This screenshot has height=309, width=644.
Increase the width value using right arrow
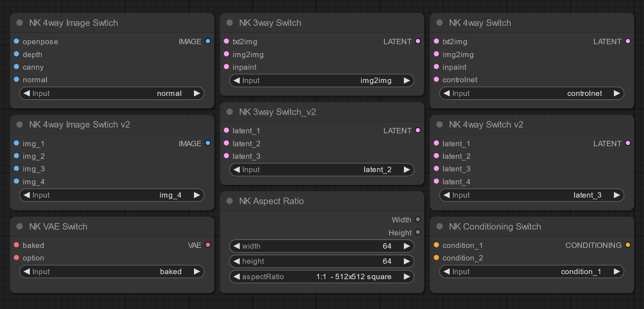407,246
